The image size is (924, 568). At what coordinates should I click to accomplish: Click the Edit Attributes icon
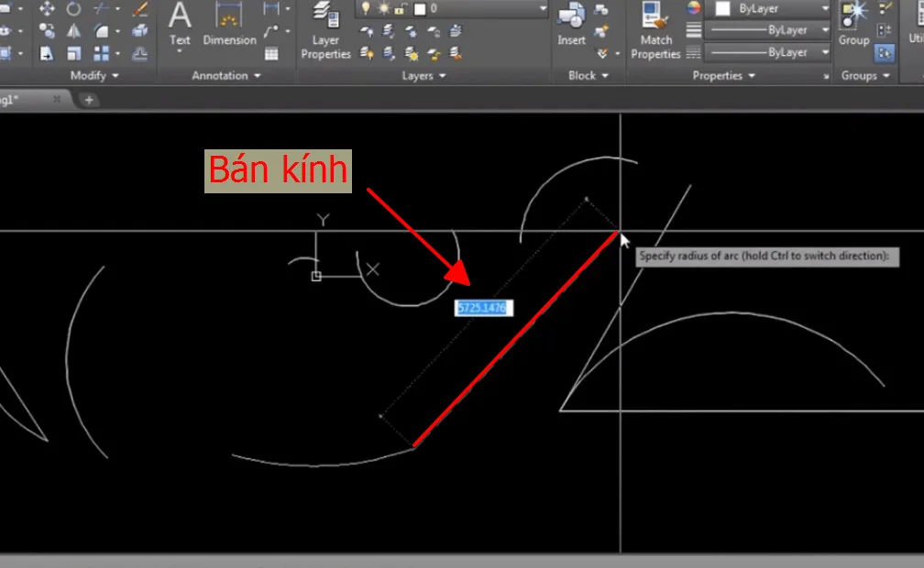601,54
